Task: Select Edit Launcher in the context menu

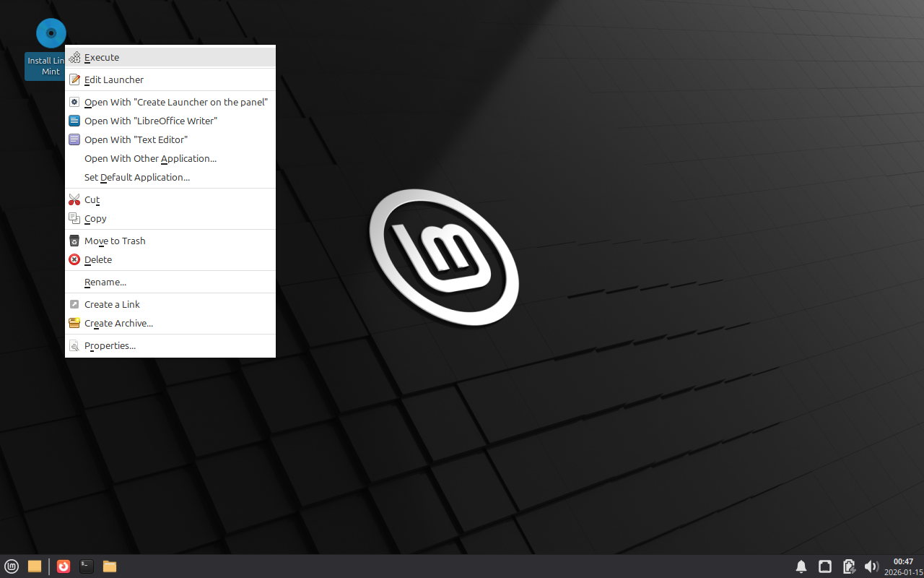Action: (170, 79)
